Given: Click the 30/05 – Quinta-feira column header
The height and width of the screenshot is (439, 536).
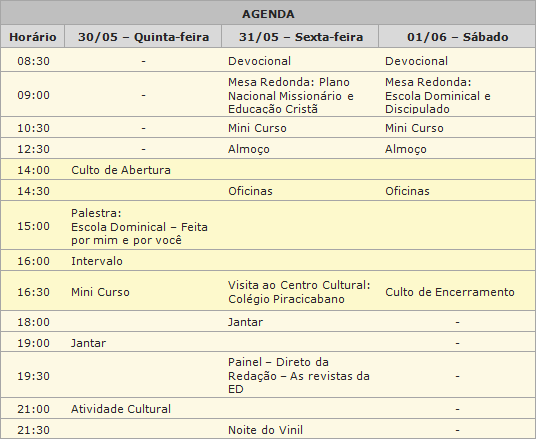Looking at the screenshot, I should (143, 37).
